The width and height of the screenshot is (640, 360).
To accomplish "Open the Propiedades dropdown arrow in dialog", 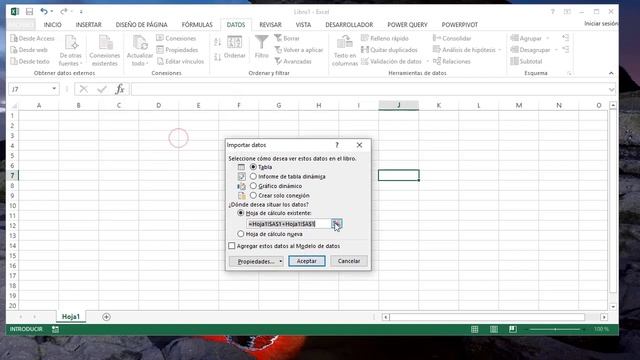I will pyautogui.click(x=280, y=261).
